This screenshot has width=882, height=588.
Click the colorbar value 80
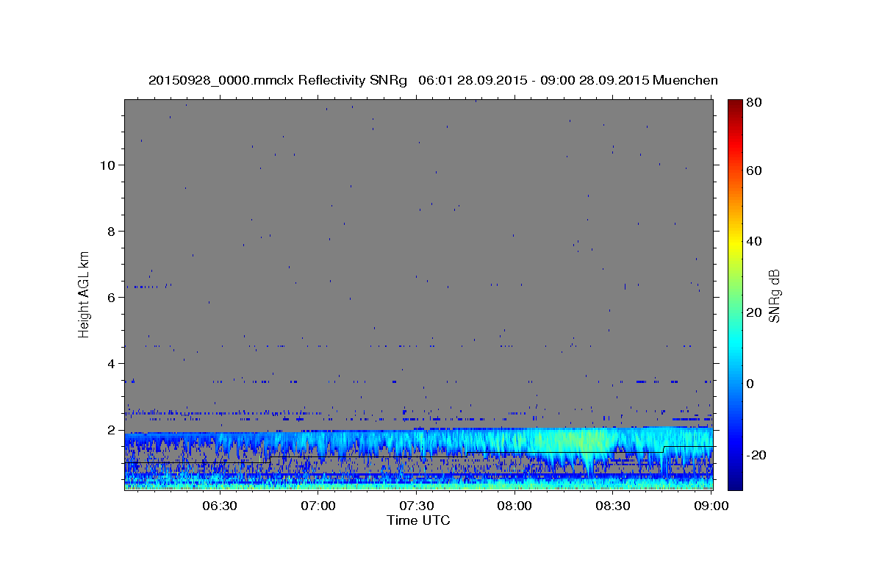[x=753, y=103]
